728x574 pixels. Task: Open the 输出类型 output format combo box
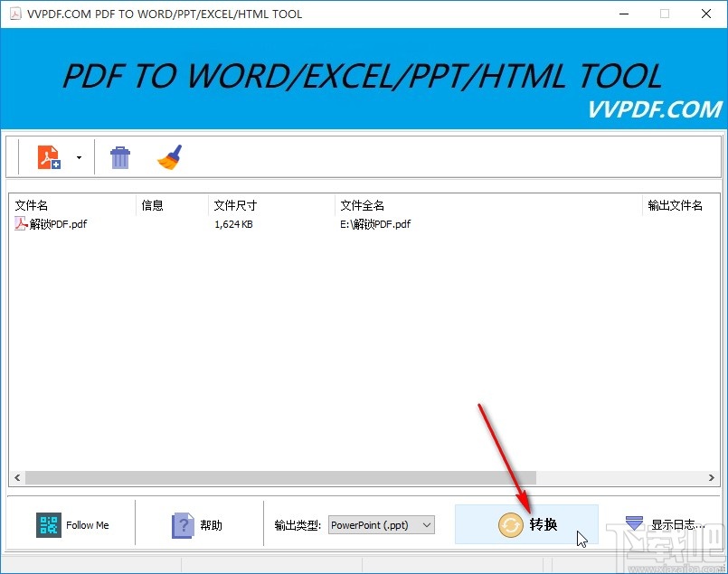coord(381,524)
